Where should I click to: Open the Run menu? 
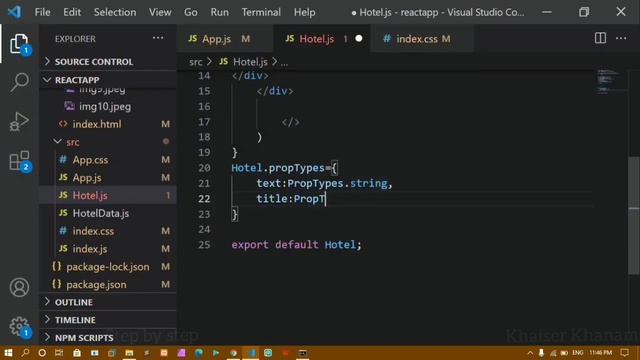[x=220, y=12]
